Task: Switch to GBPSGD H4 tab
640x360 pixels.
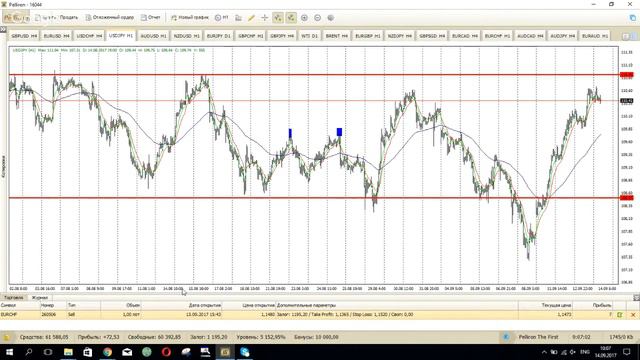Action: 432,36
